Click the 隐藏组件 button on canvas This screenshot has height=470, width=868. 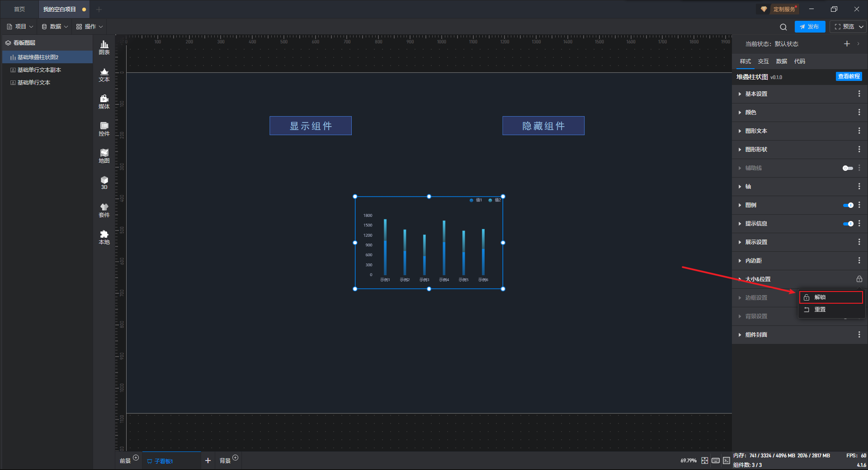coord(543,126)
